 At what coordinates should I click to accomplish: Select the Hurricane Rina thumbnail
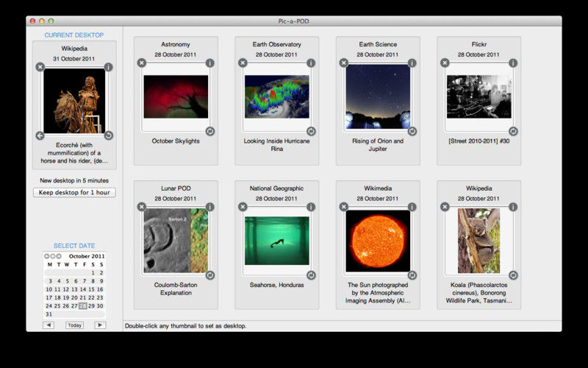tap(277, 96)
